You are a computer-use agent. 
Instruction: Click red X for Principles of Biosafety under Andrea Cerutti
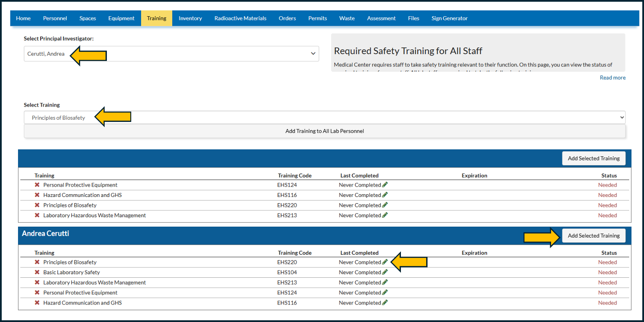(x=37, y=262)
